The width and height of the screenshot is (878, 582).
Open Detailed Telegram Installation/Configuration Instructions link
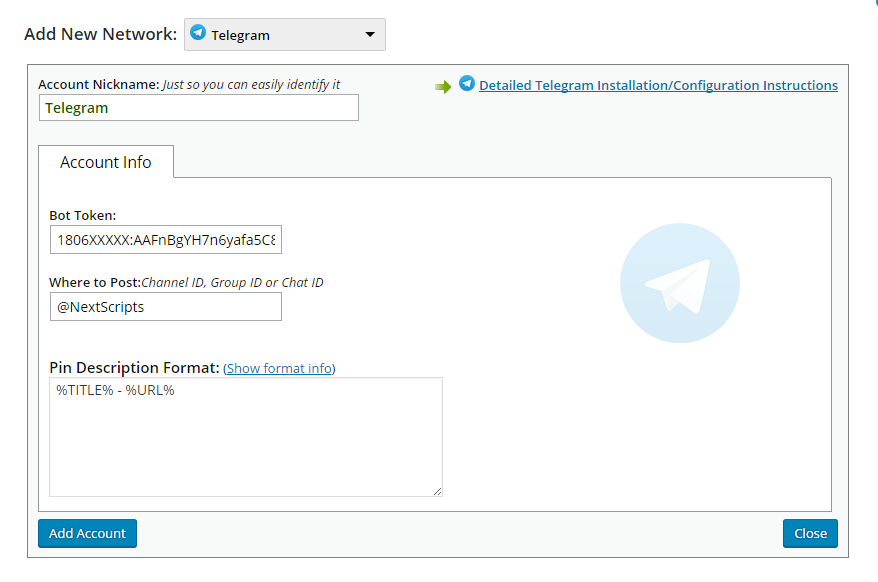tap(658, 85)
